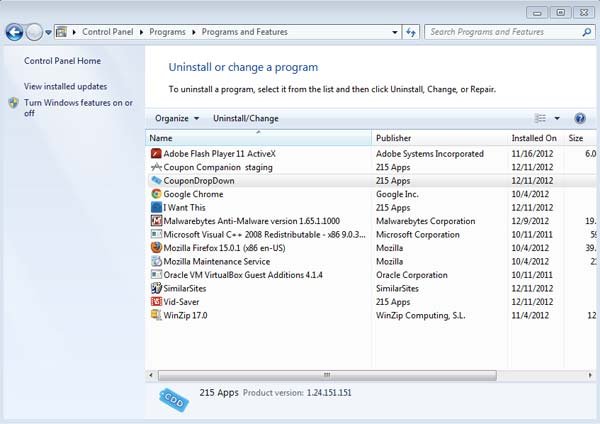The width and height of the screenshot is (600, 424).
Task: Click the Vid-Saver program icon
Action: click(x=156, y=302)
